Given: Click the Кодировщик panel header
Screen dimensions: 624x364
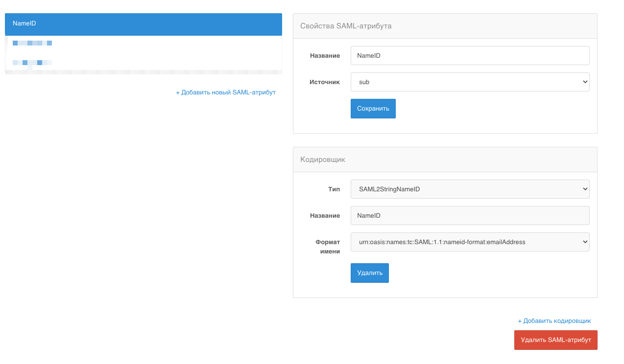Looking at the screenshot, I should coord(323,159).
